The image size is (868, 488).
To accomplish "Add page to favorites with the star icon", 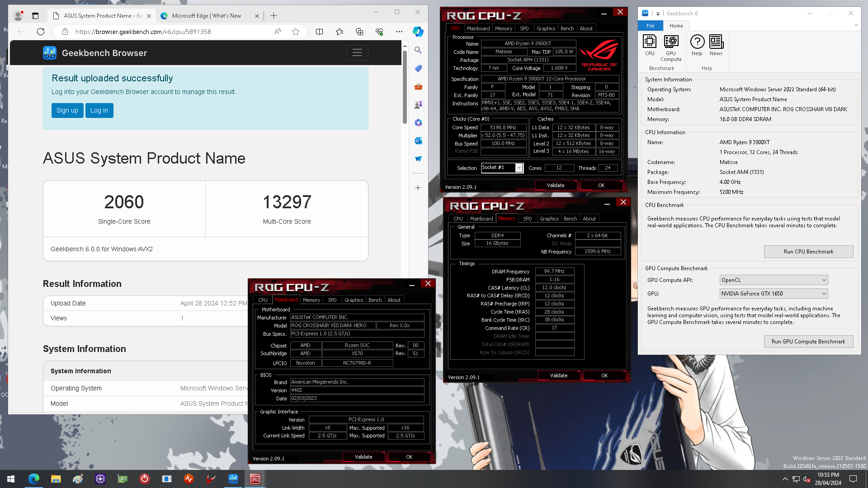I will pyautogui.click(x=296, y=32).
